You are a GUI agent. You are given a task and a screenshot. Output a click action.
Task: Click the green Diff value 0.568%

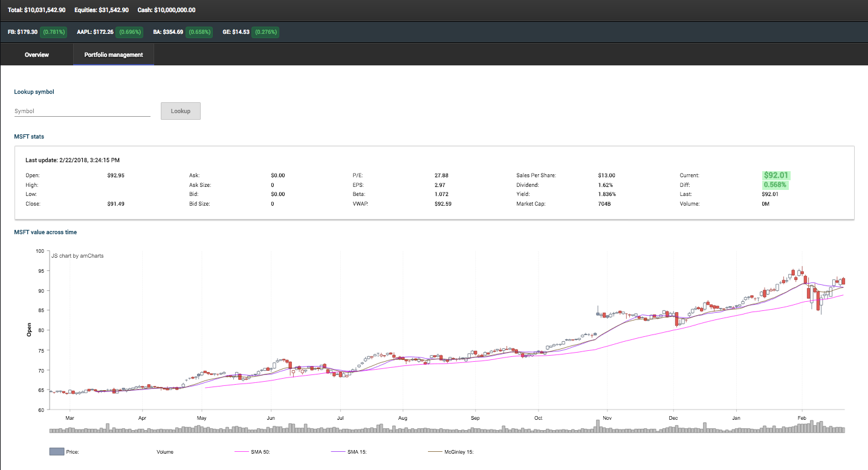point(776,185)
